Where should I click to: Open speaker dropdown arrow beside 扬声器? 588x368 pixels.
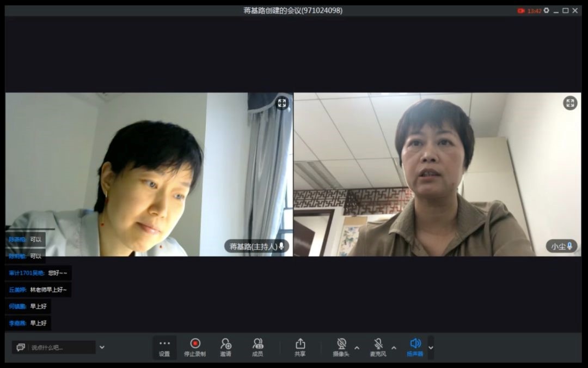[x=431, y=347]
